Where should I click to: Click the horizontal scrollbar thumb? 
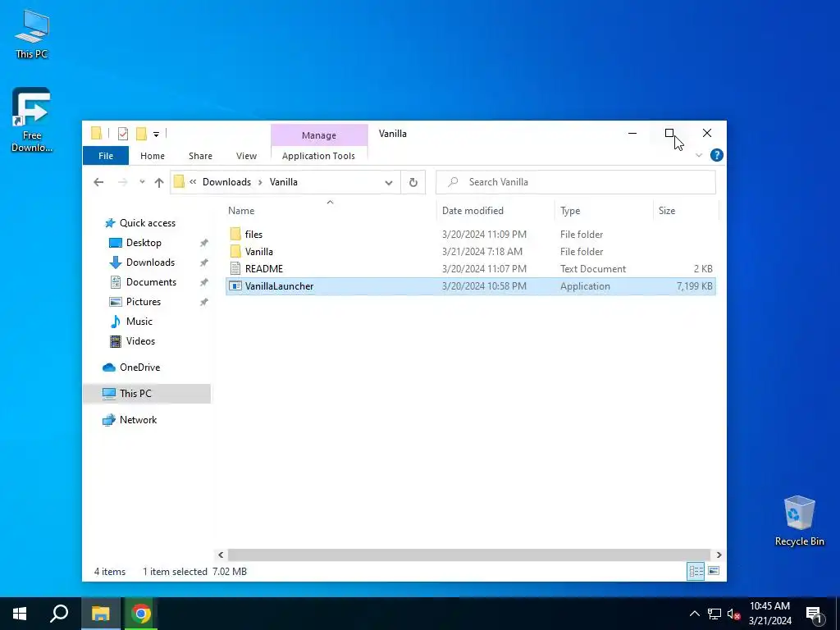point(469,555)
